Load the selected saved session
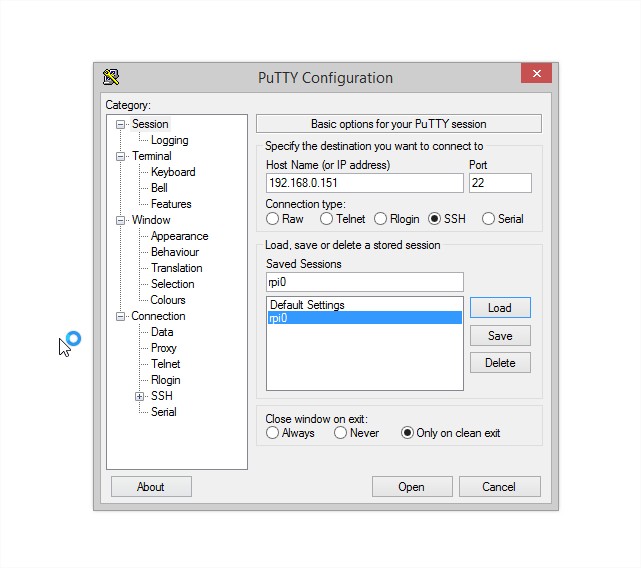Screen dimensions: 641x568 click(500, 308)
